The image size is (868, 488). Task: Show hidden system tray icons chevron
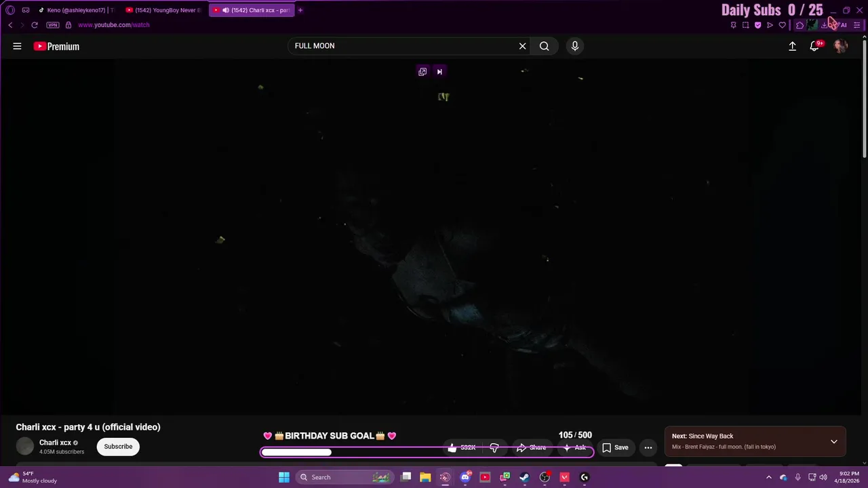pos(768,477)
